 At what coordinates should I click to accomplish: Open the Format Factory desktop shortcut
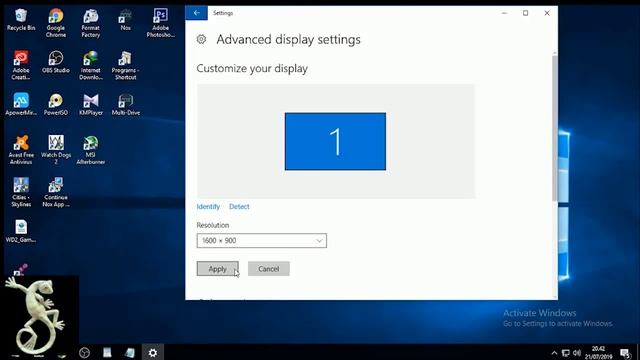pyautogui.click(x=91, y=23)
